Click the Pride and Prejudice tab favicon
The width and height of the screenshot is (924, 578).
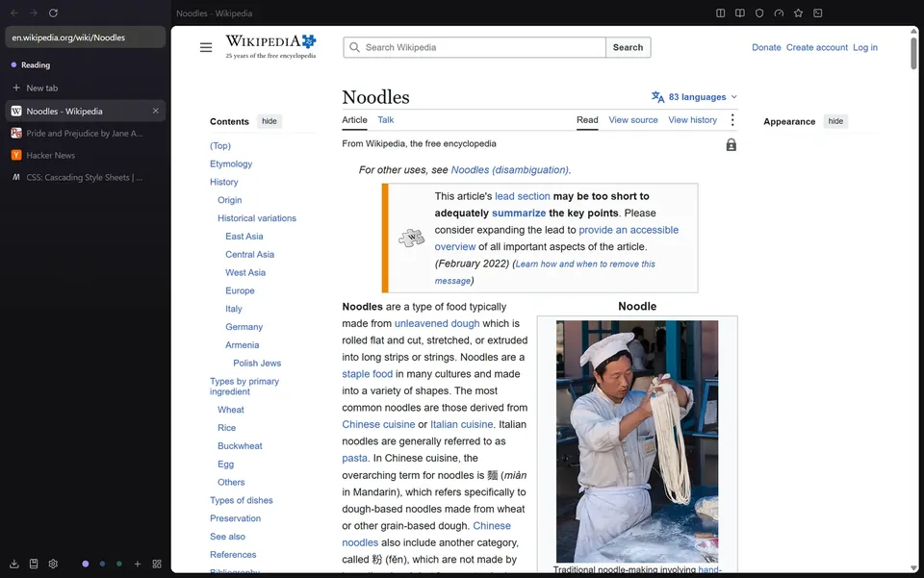click(16, 133)
